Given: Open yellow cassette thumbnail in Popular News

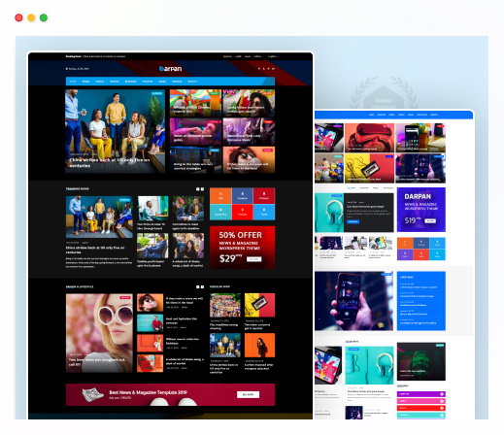Looking at the screenshot, I should (x=259, y=305).
